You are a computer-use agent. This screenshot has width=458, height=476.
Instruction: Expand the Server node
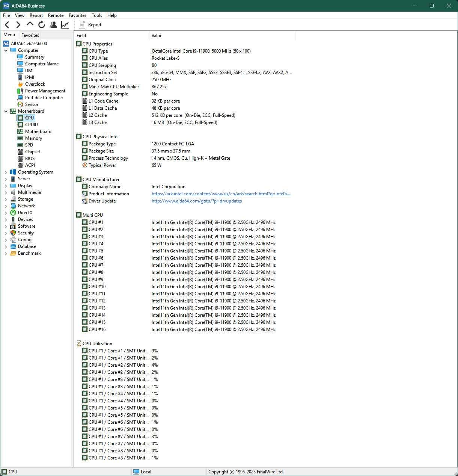tap(6, 179)
